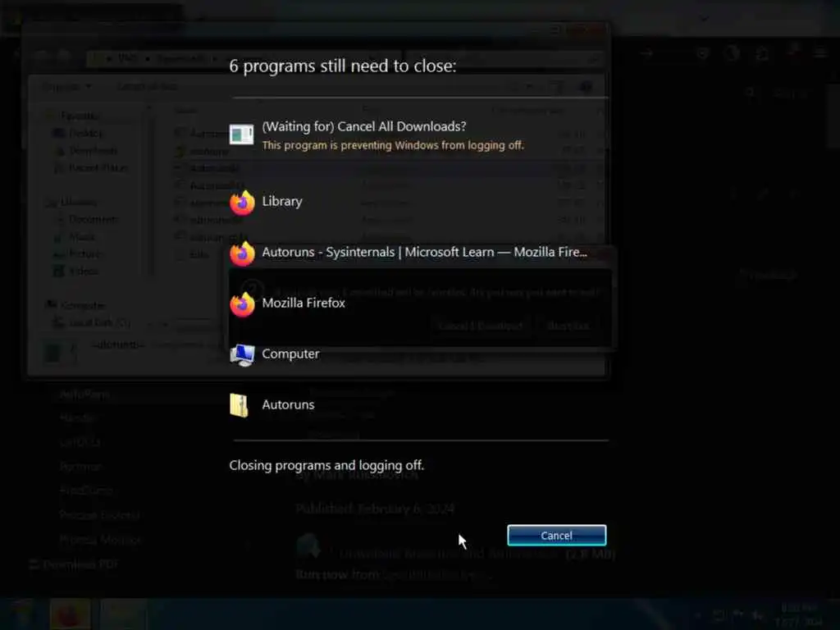Select "(Waiting for) Cancel All Downloads?" entry
The height and width of the screenshot is (630, 840).
(x=363, y=126)
